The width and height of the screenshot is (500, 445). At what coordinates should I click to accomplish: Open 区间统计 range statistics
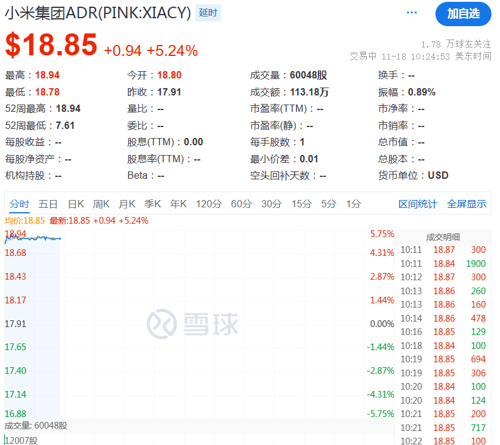[x=418, y=204]
